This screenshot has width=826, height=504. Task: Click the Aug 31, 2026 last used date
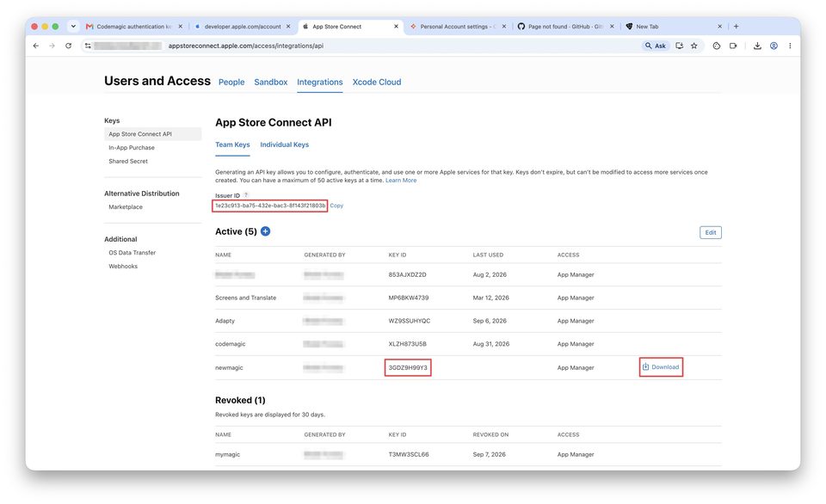(x=491, y=344)
